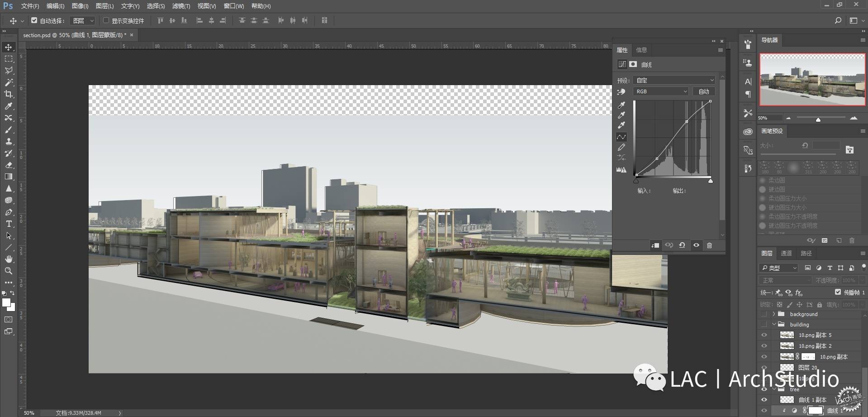Select the Move tool
This screenshot has height=417, width=868.
click(9, 47)
